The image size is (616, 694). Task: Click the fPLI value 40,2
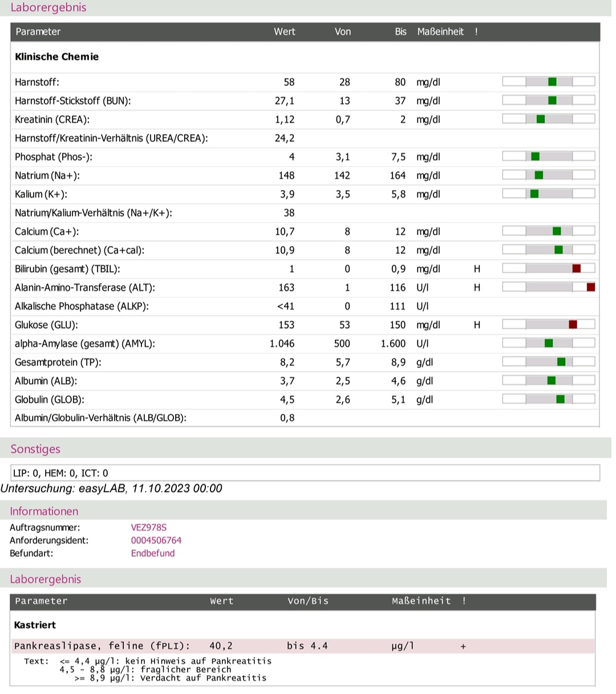pos(221,646)
